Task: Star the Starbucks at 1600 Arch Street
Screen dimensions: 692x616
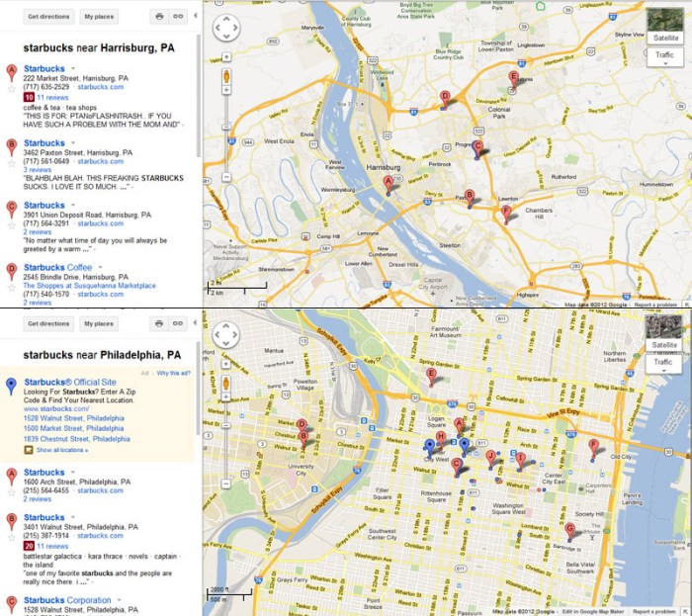Action: coord(11,490)
